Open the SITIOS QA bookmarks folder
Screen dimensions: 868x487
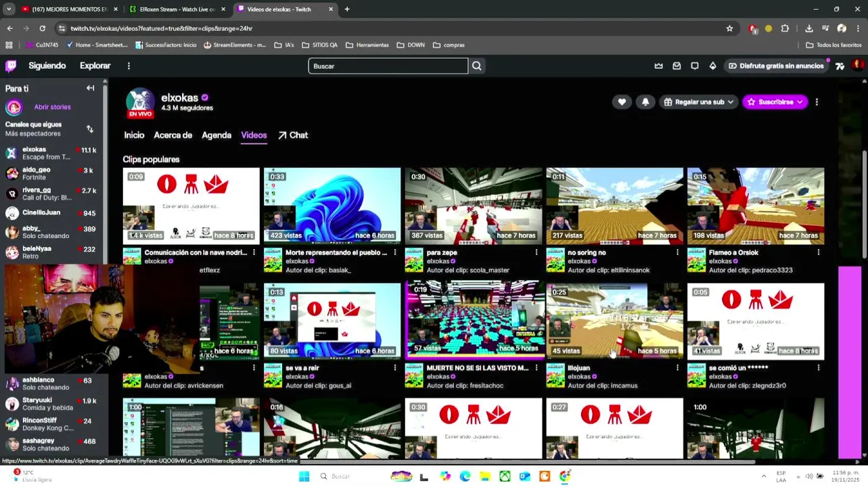pos(319,45)
